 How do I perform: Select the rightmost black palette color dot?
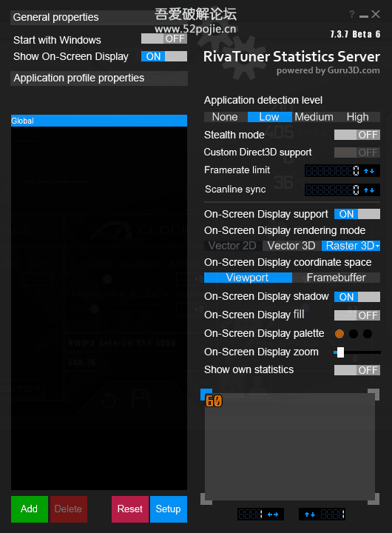point(368,334)
